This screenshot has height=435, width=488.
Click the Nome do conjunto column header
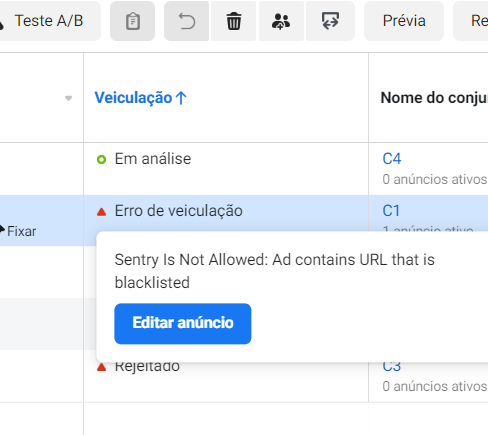(x=434, y=98)
